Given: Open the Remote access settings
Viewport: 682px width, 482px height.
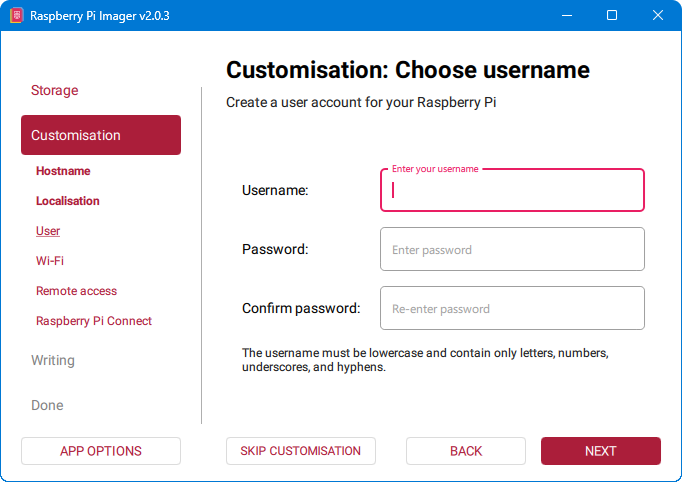Looking at the screenshot, I should pos(76,291).
